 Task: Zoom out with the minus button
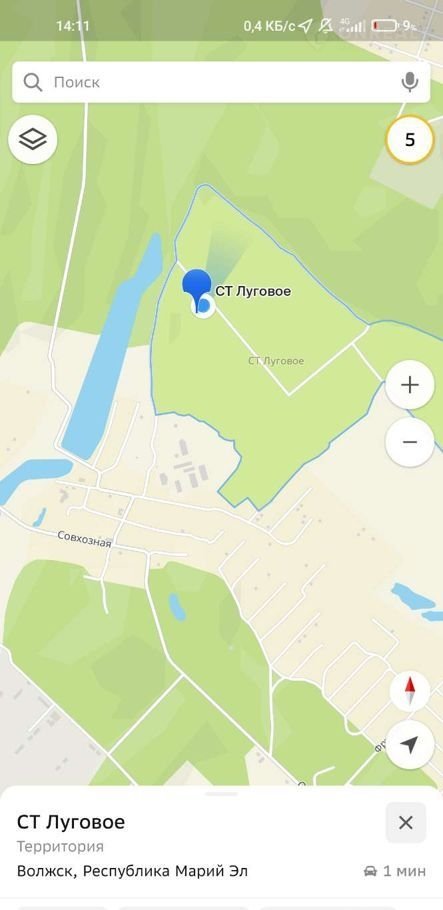click(410, 442)
